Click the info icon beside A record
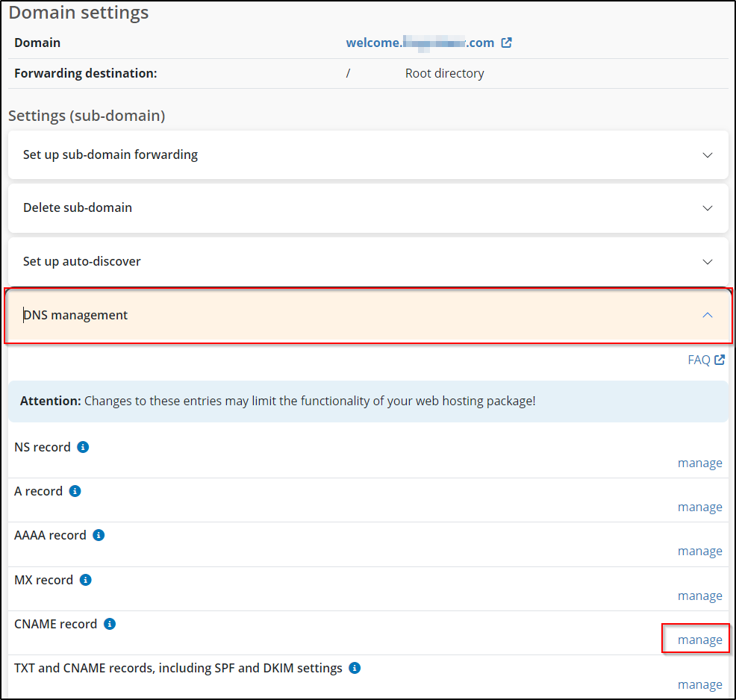The width and height of the screenshot is (736, 700). (x=75, y=491)
